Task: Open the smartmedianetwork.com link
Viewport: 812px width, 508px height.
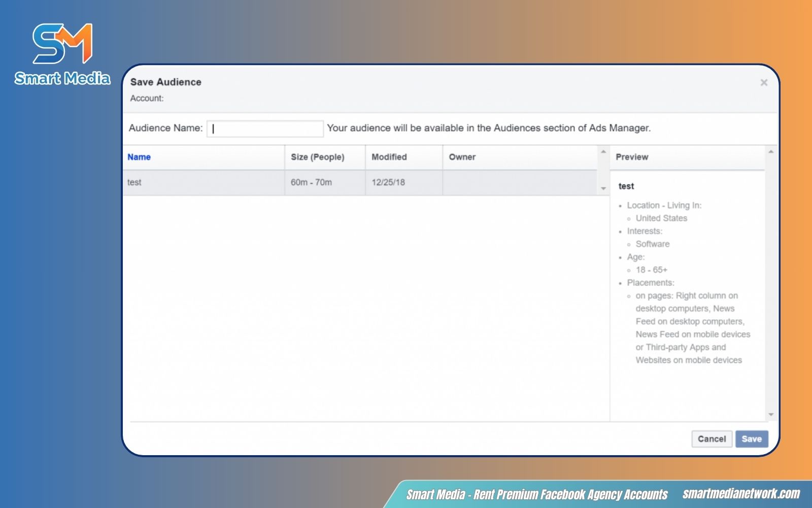Action: [740, 494]
